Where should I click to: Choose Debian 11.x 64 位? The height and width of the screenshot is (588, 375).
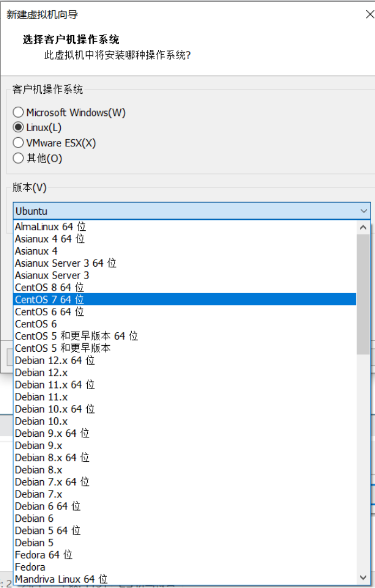pos(185,384)
